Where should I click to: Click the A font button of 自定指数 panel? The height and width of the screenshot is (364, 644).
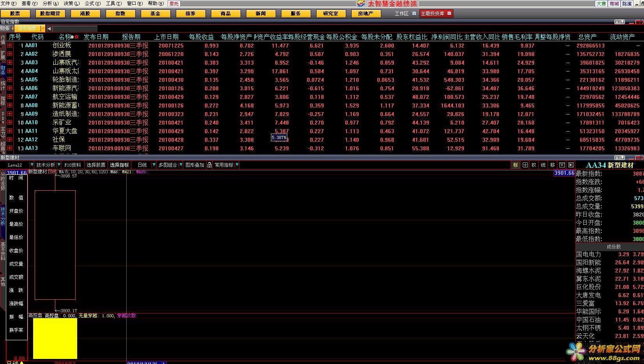[617, 22]
